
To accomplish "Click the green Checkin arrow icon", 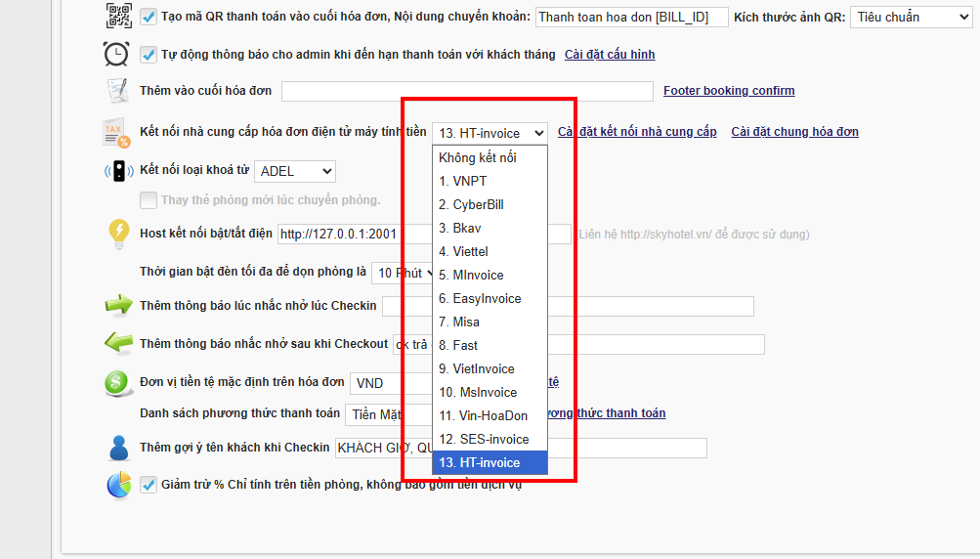I will 117,305.
